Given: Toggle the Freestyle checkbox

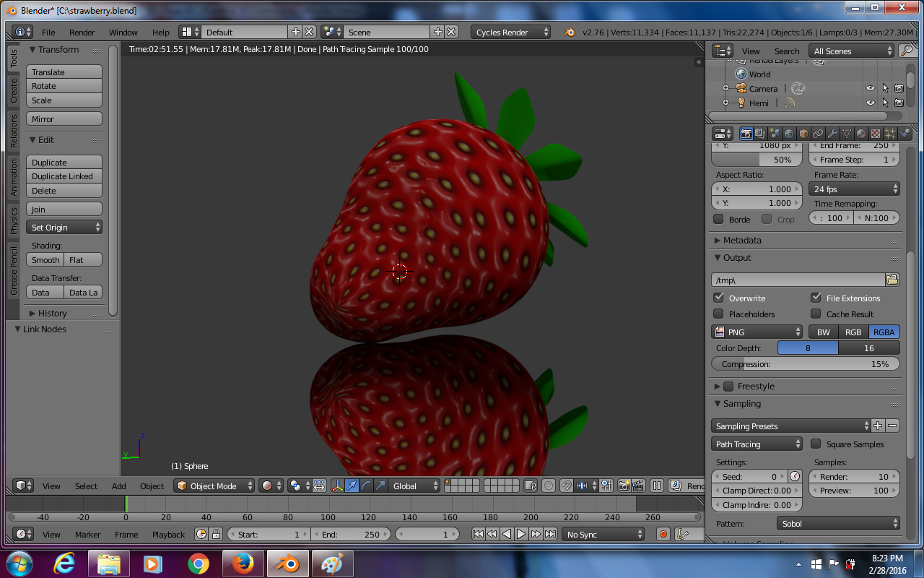Looking at the screenshot, I should point(728,387).
